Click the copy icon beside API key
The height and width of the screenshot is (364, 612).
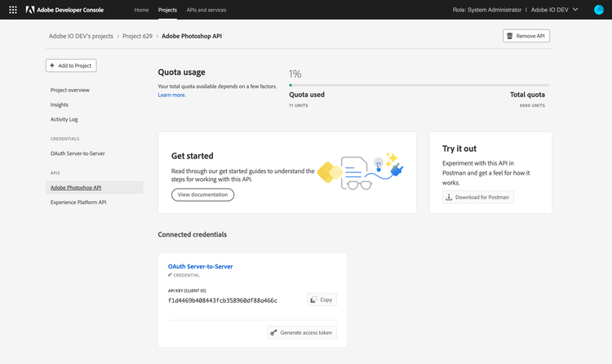[313, 300]
